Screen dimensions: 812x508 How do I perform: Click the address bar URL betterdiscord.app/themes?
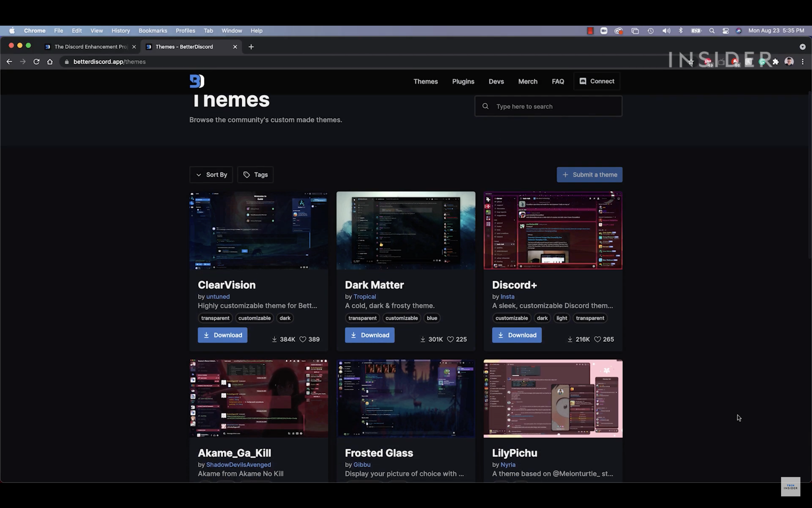tap(109, 62)
